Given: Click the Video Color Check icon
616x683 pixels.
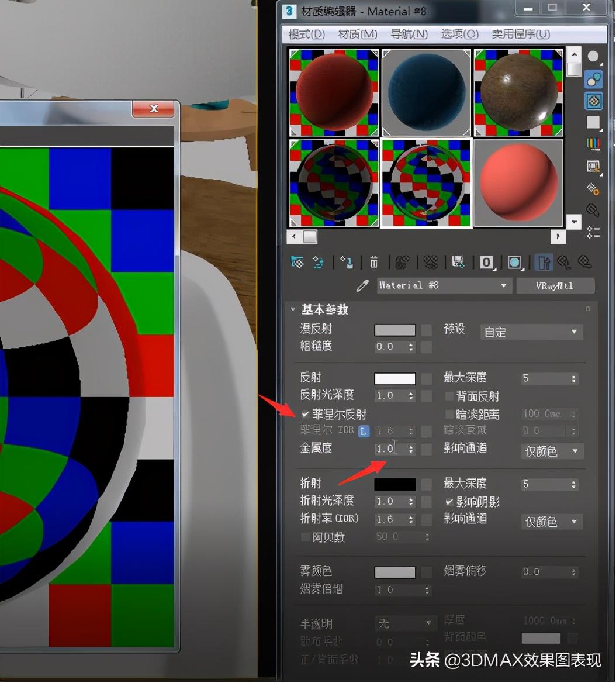Looking at the screenshot, I should click(x=593, y=144).
